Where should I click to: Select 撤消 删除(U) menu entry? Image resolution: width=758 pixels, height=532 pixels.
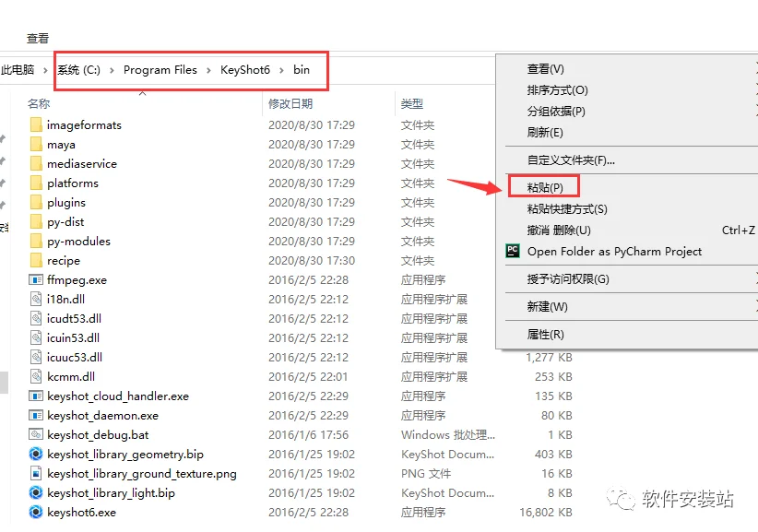[x=559, y=230]
